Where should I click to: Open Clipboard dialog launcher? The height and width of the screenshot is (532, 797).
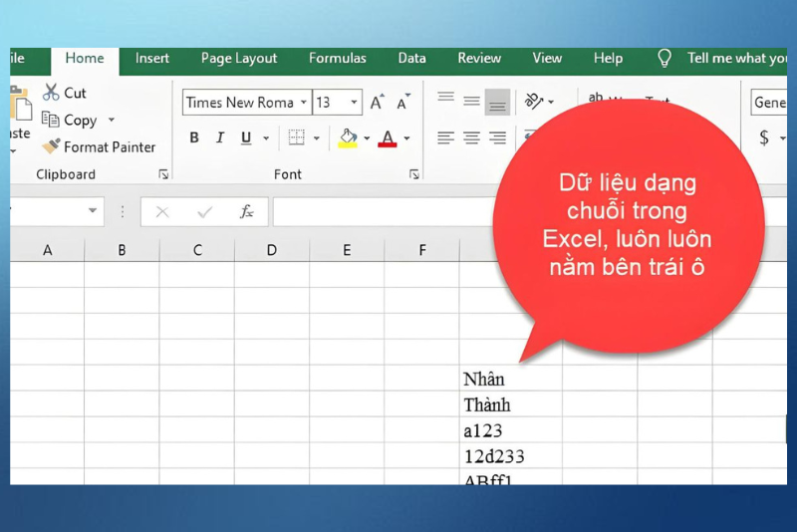point(163,174)
